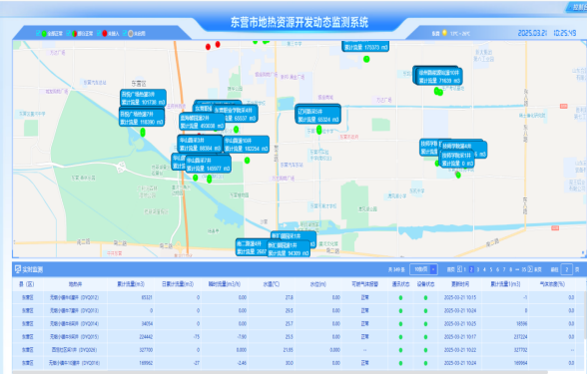Click the 首页 first page link
The height and width of the screenshot is (375, 588).
point(451,269)
